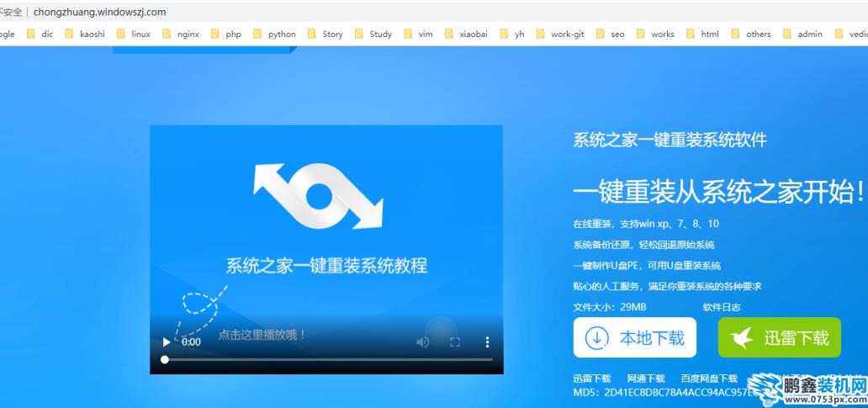Image resolution: width=868 pixels, height=408 pixels.
Task: Open the 软件日志 link
Action: [722, 307]
